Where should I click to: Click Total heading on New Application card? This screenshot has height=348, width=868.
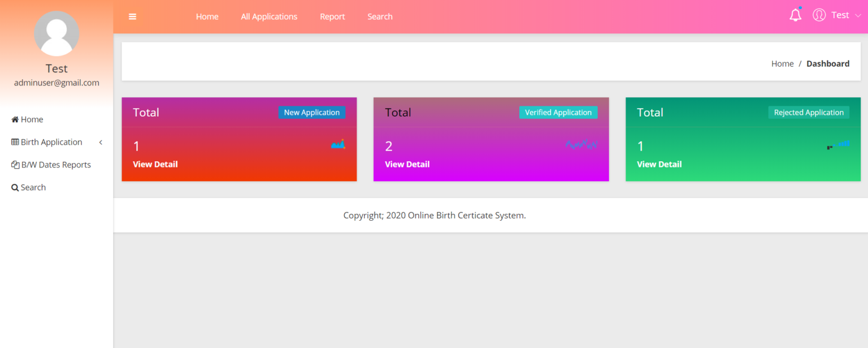146,112
